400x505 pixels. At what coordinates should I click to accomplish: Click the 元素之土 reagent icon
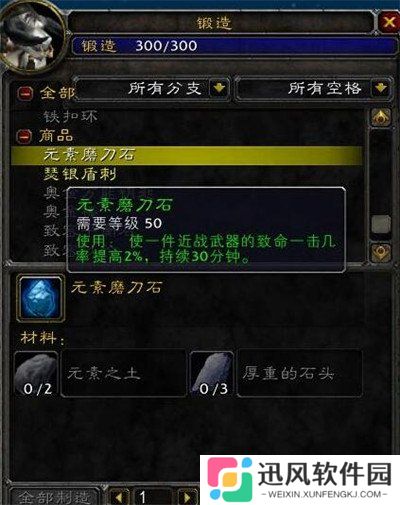[x=37, y=373]
